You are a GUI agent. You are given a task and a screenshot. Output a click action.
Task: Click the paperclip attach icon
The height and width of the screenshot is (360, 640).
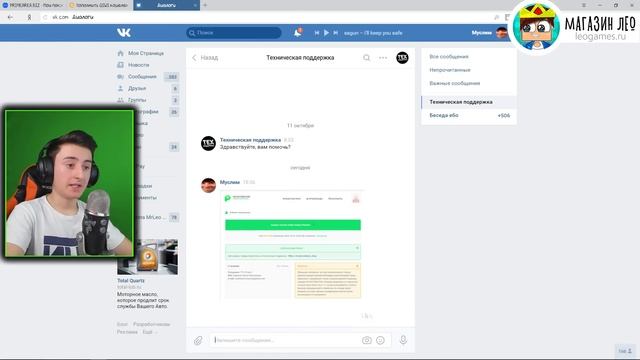(x=198, y=340)
